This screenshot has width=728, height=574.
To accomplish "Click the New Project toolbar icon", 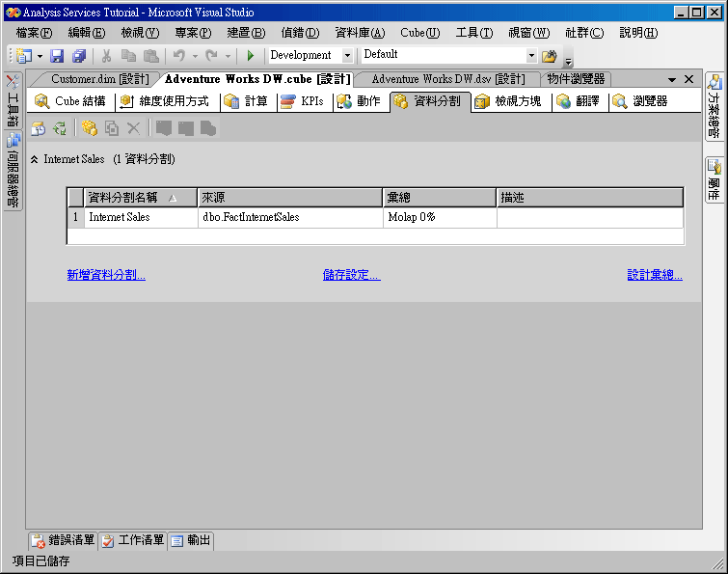I will tap(23, 56).
